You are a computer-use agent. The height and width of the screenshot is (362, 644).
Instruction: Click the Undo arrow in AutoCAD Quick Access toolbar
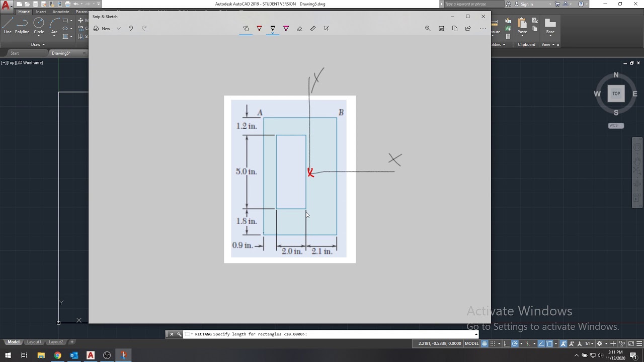click(75, 4)
